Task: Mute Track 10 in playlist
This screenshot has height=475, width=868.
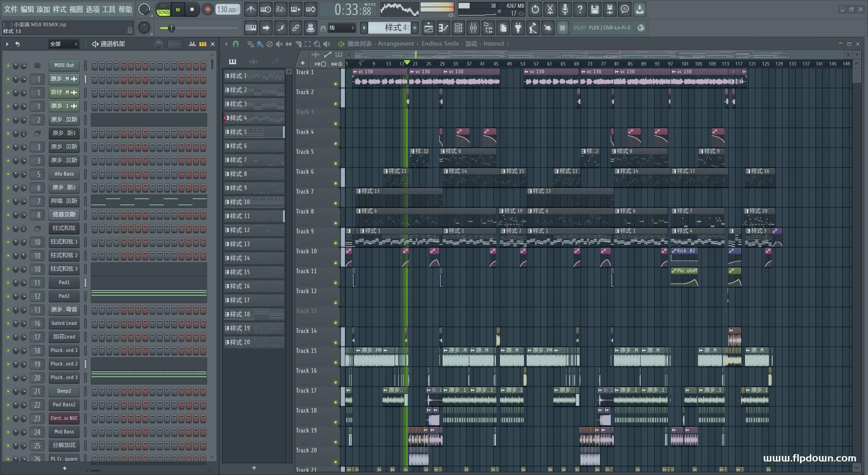Action: 335,263
